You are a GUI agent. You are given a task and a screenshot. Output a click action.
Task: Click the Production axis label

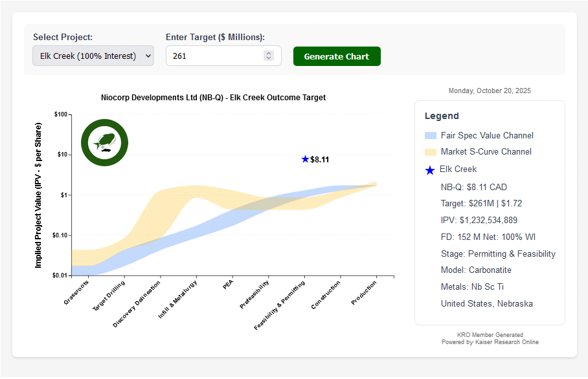click(364, 293)
